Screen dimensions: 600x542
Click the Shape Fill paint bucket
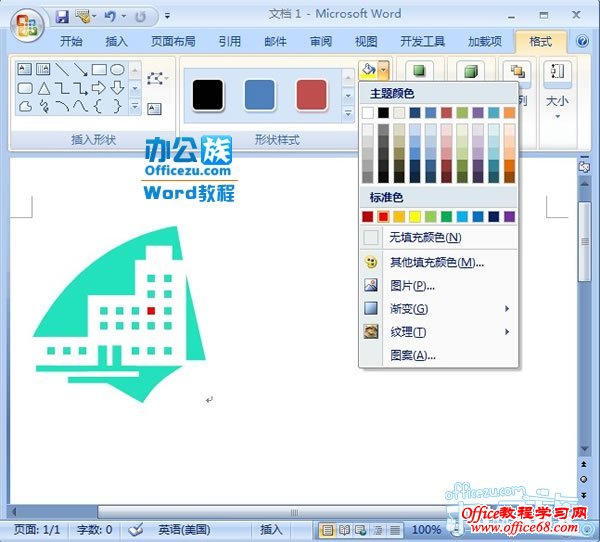pyautogui.click(x=368, y=70)
